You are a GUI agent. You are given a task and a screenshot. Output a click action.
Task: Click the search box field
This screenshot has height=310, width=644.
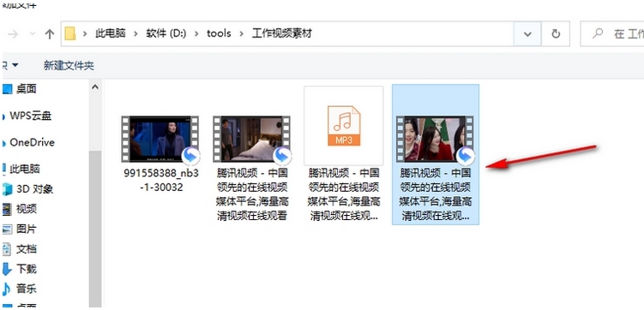coord(612,34)
